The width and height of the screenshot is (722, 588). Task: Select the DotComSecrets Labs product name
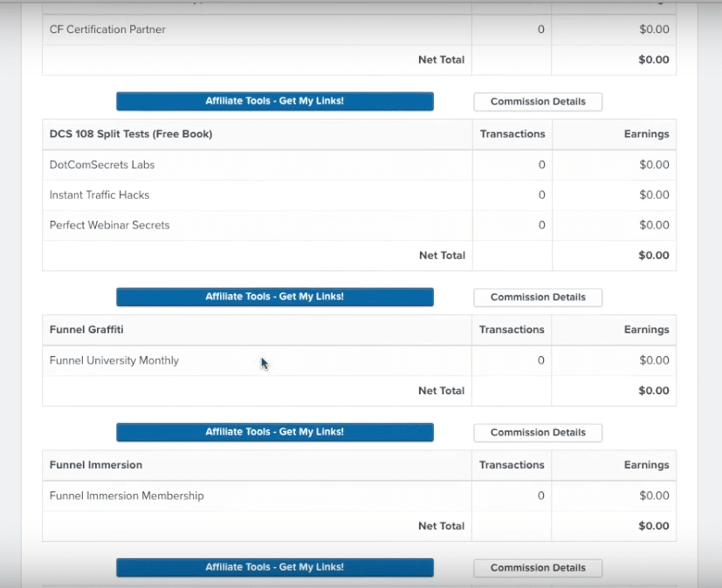(x=102, y=165)
